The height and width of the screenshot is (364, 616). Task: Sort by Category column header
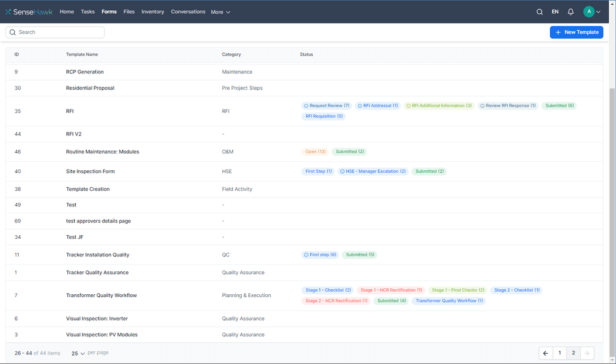pos(232,54)
